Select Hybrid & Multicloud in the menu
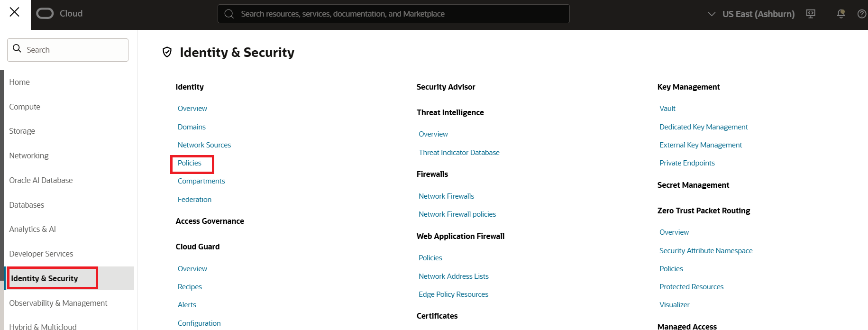The width and height of the screenshot is (868, 330). pos(43,326)
